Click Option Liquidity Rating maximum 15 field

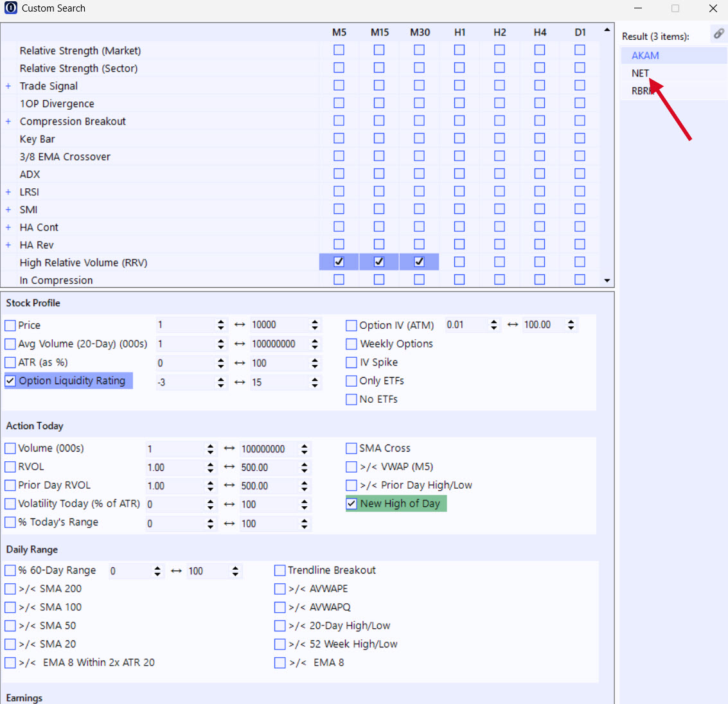coord(280,382)
